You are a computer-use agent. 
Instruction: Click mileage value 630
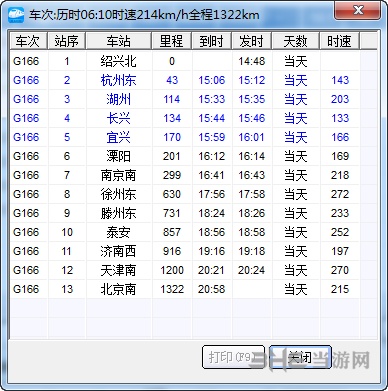tap(172, 194)
